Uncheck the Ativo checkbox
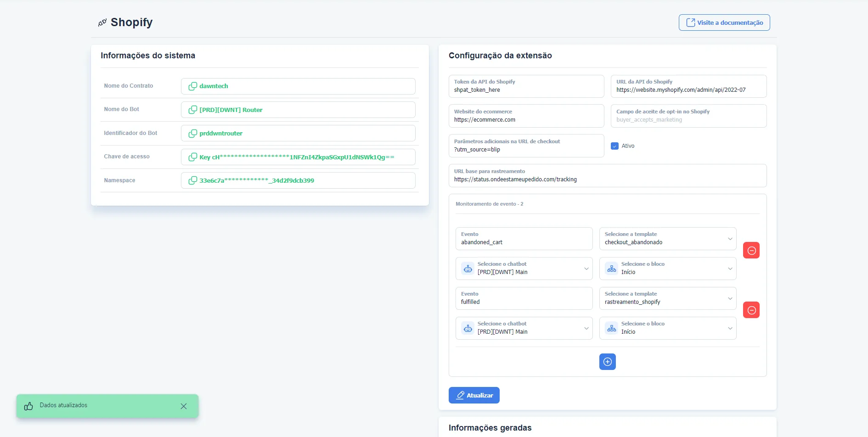The height and width of the screenshot is (437, 868). (x=614, y=146)
